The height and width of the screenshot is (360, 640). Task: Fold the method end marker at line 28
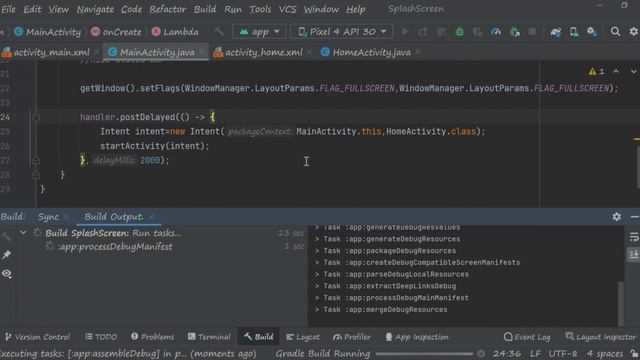36,175
